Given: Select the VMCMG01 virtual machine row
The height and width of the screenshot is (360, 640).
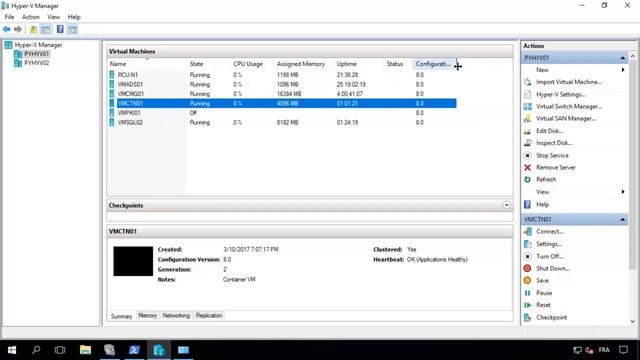Looking at the screenshot, I should point(282,94).
